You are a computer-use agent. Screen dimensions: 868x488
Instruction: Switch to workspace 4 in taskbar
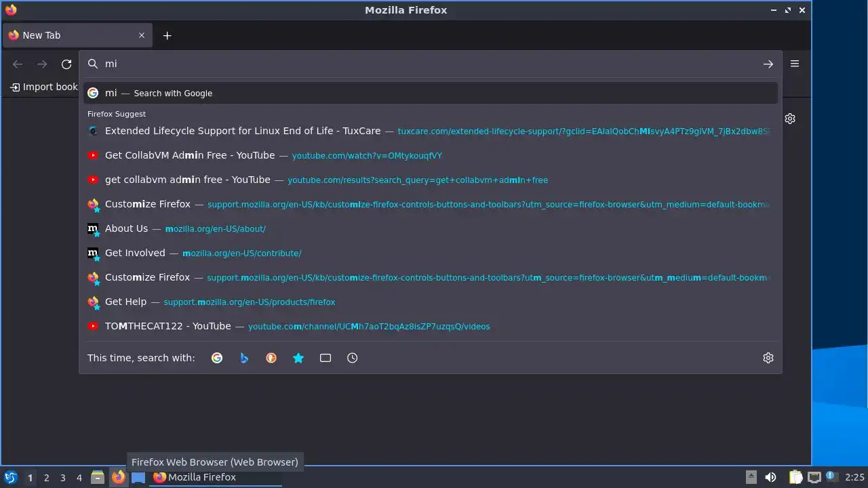pos(79,477)
